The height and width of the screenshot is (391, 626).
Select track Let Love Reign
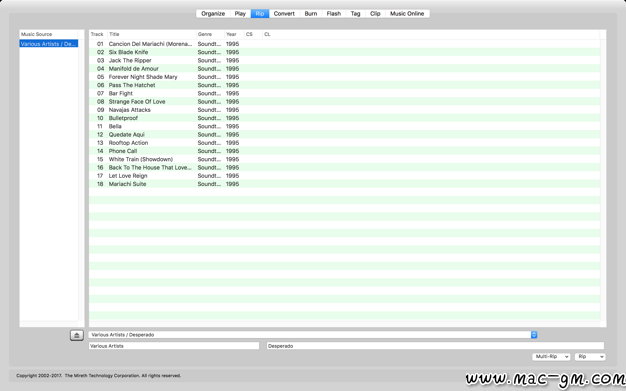click(x=344, y=176)
